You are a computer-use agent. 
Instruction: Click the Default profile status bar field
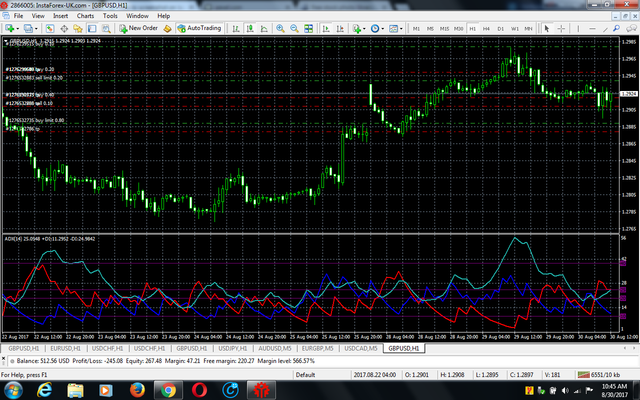[x=305, y=375]
